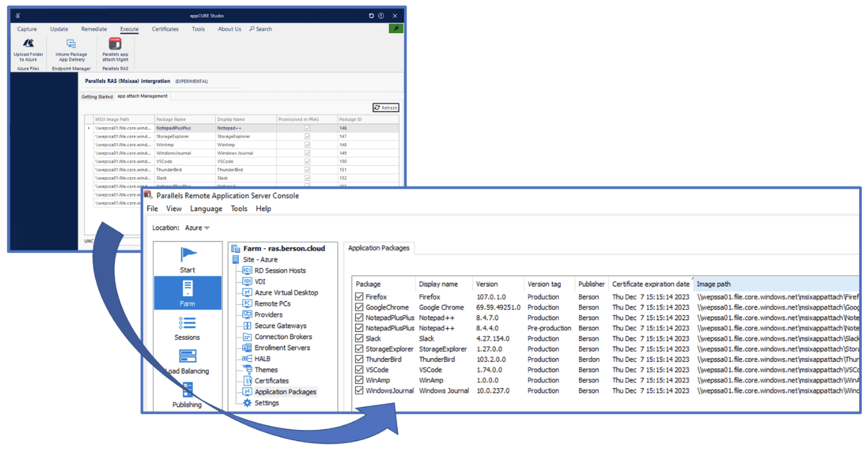Open the File menu in RAS Console

(152, 209)
